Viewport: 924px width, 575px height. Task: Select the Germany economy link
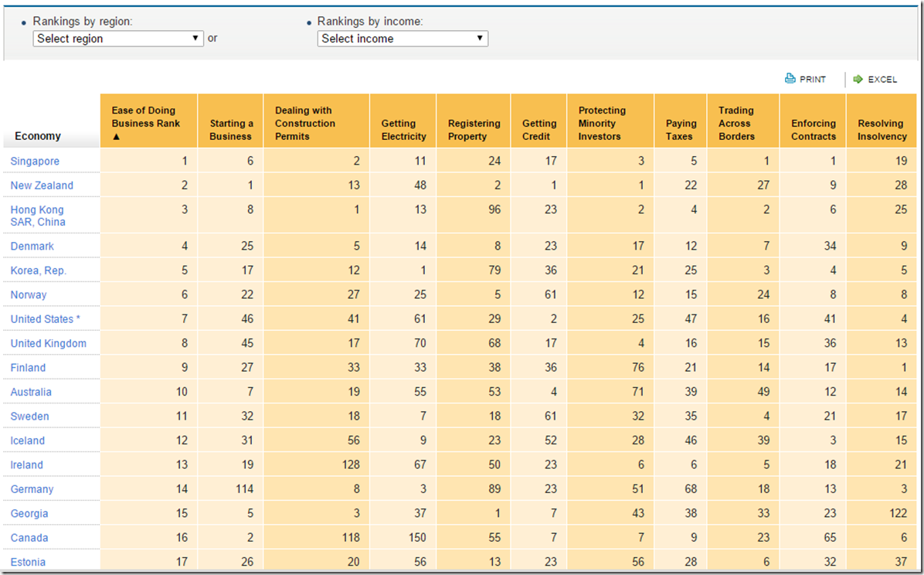pyautogui.click(x=32, y=489)
